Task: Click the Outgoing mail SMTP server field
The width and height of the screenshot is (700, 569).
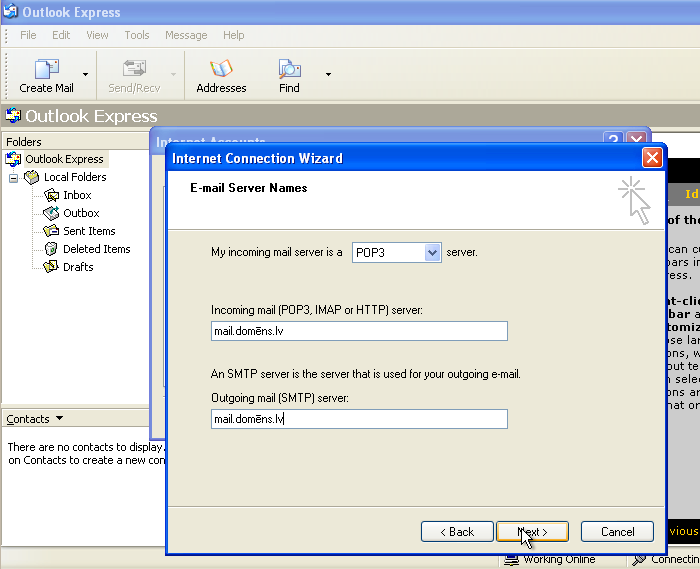Action: [x=359, y=419]
